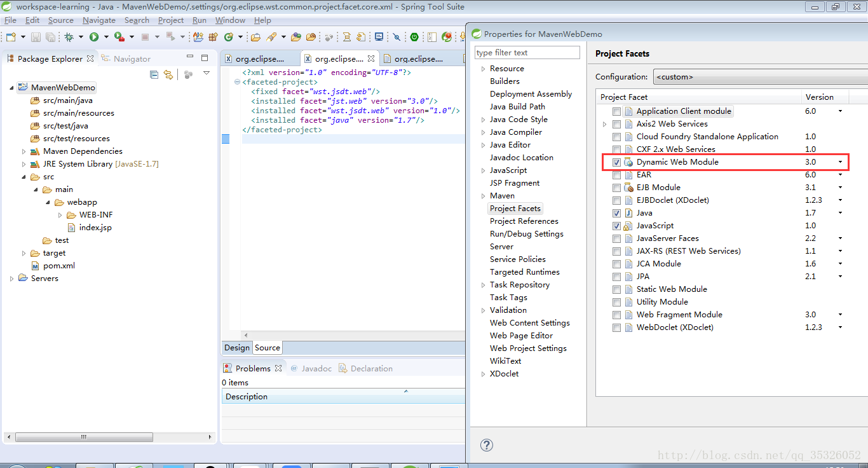Screen dimensions: 868x468
Task: Collapse the MavenWebDemo project node
Action: [12, 88]
